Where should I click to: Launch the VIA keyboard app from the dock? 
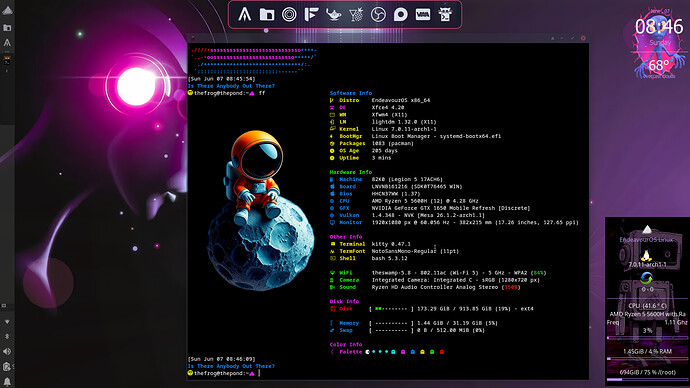(x=422, y=15)
